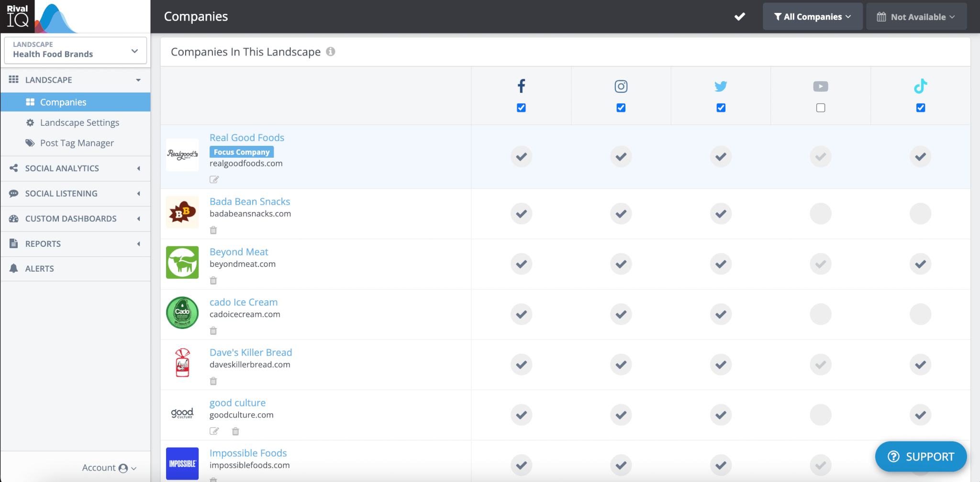
Task: Click the Facebook column icon
Action: 521,87
